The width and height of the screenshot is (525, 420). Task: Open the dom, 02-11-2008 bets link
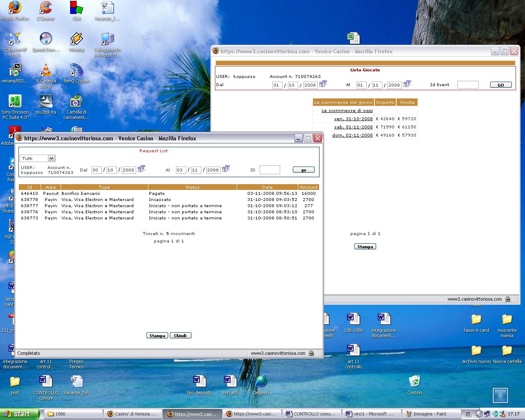click(x=352, y=135)
